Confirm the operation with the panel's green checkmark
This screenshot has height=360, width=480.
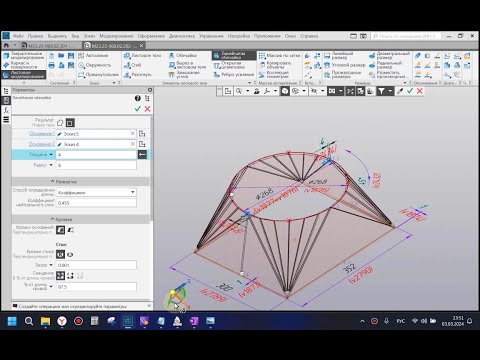click(x=138, y=109)
